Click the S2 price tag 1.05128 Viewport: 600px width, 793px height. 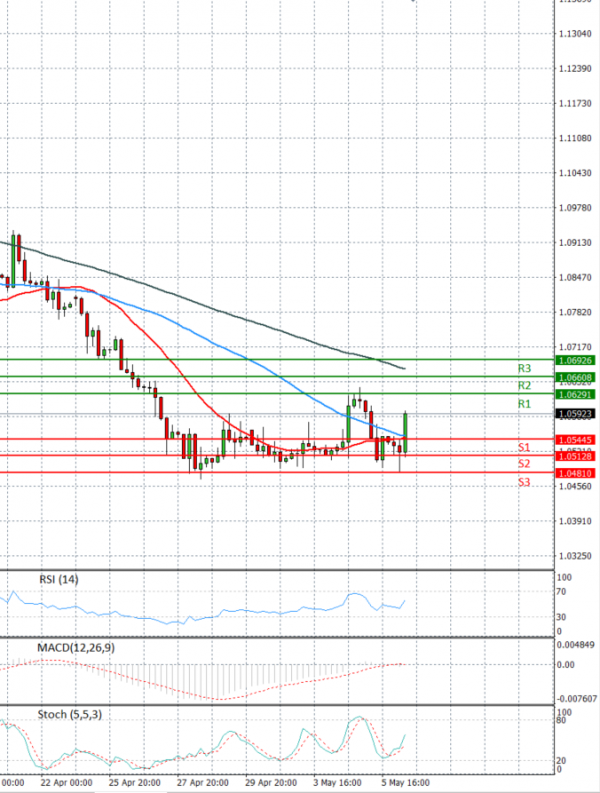[x=575, y=457]
